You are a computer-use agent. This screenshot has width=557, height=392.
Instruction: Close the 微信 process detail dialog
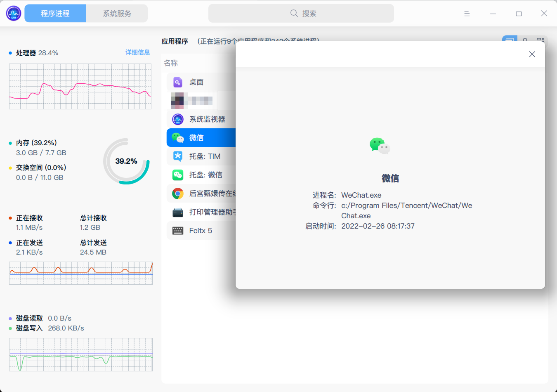click(532, 54)
